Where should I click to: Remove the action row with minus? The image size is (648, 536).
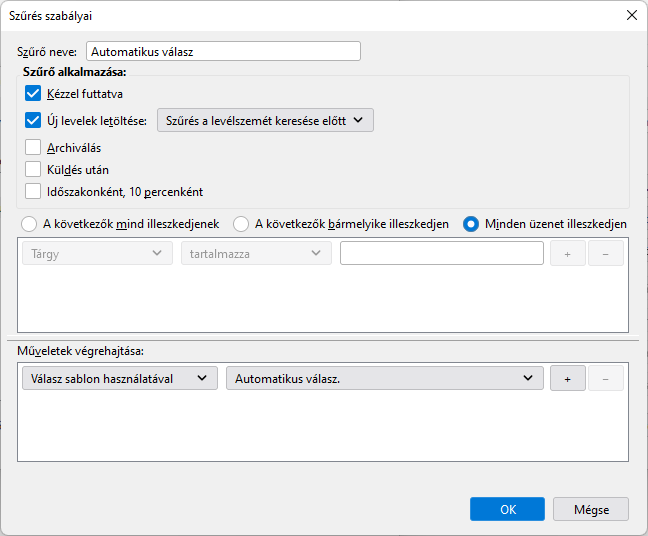click(x=606, y=378)
